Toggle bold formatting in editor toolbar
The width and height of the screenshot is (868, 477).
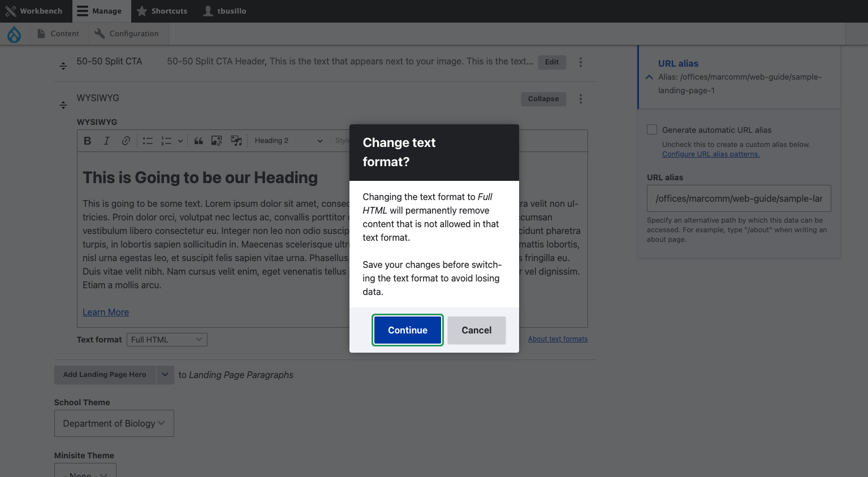[x=88, y=141]
